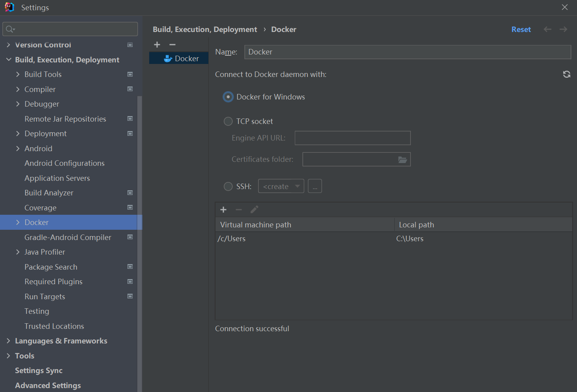Add a new path mapping row
This screenshot has width=577, height=392.
(223, 210)
